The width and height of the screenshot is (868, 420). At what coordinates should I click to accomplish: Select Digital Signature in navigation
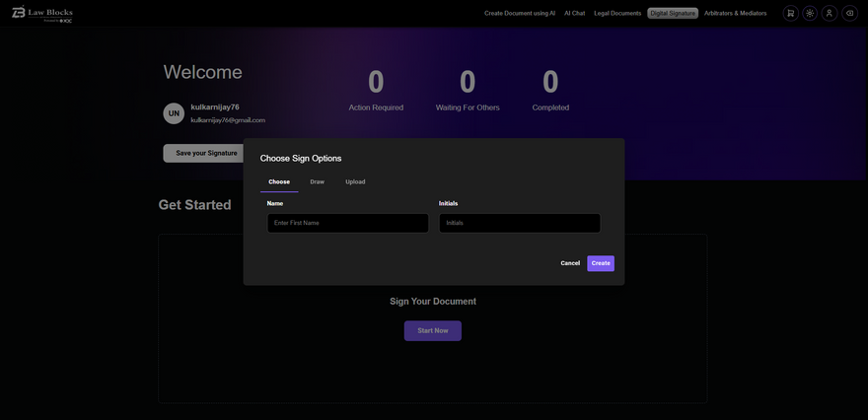pos(673,13)
